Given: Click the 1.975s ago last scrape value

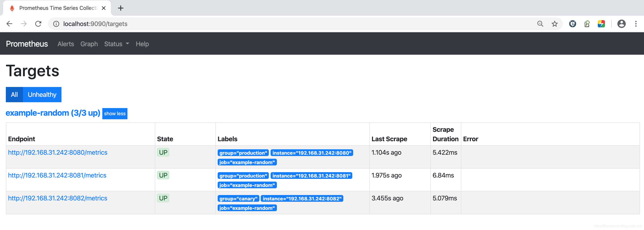Looking at the screenshot, I should pyautogui.click(x=386, y=175).
